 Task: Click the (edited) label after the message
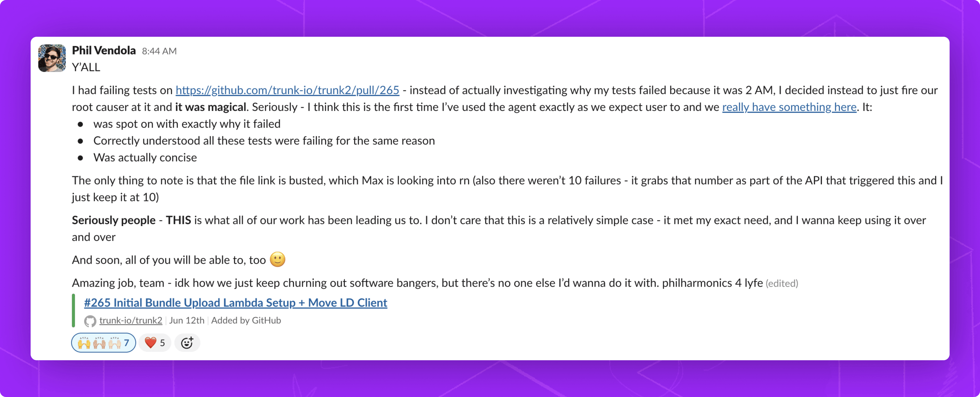[x=782, y=283]
